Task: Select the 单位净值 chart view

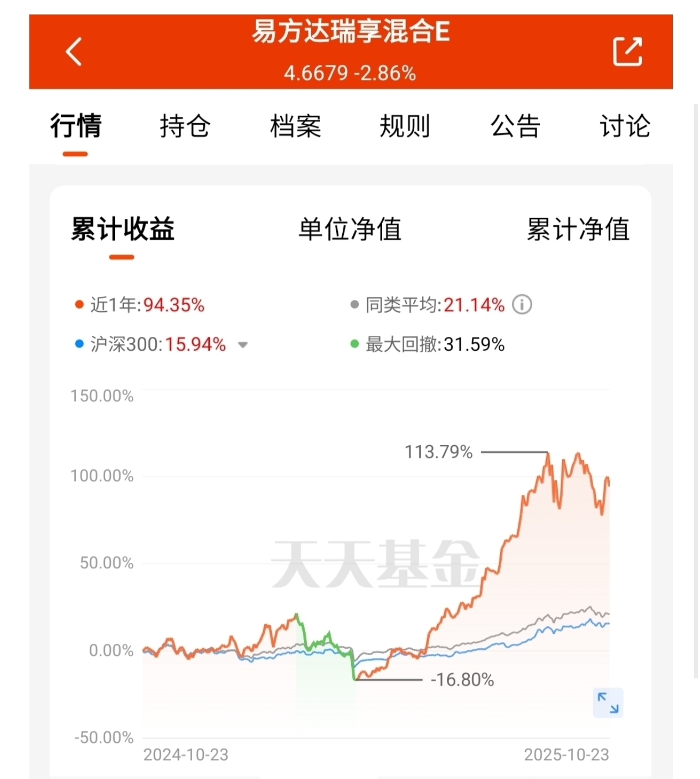Action: (x=350, y=229)
